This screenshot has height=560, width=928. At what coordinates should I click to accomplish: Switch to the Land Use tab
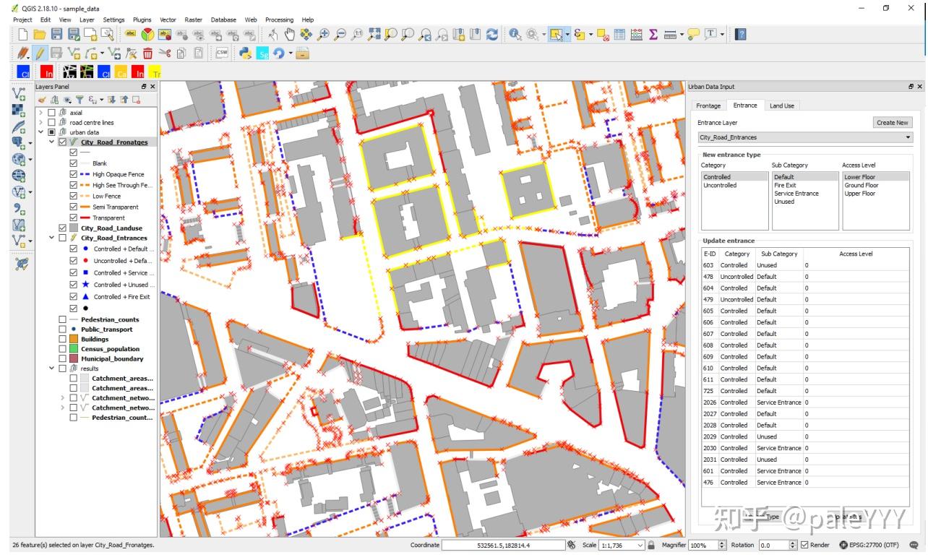click(x=781, y=105)
